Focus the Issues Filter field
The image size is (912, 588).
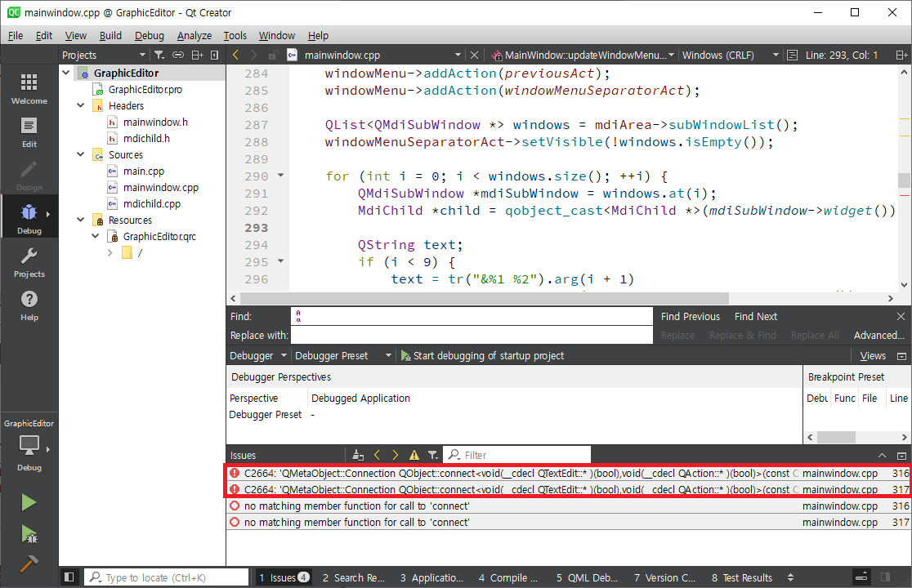click(517, 455)
